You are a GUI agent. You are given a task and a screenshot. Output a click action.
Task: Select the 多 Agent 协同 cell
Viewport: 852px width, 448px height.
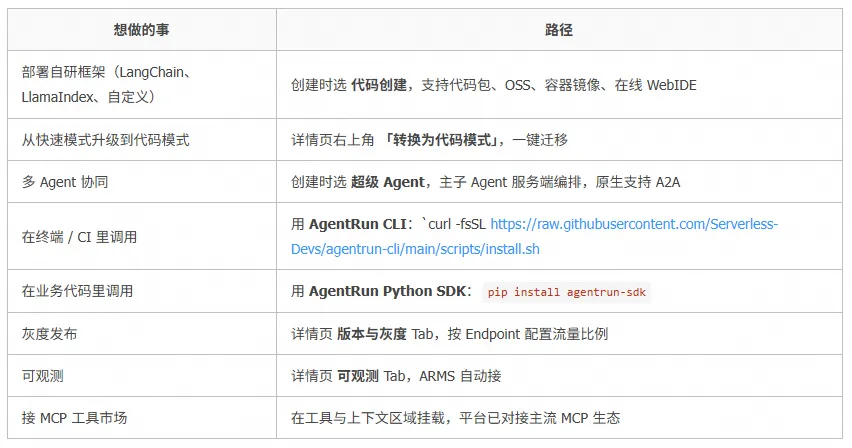[x=142, y=182]
